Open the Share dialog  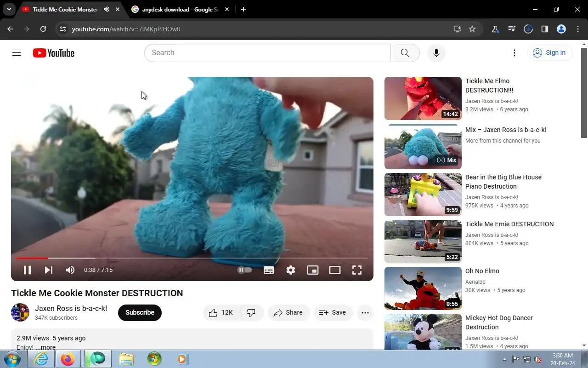click(x=288, y=313)
